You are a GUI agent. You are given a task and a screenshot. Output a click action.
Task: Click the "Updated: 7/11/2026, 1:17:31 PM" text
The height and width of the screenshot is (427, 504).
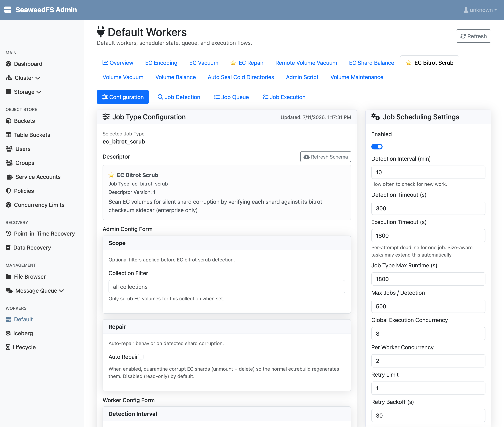point(316,117)
